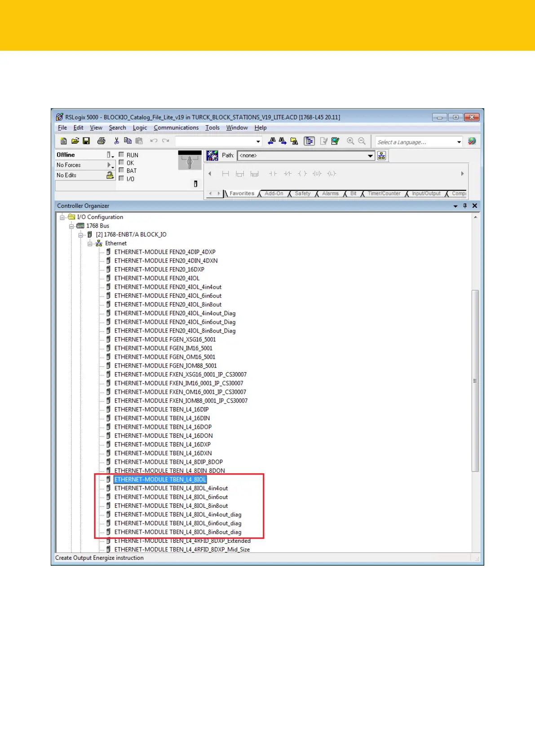Click the Print toolbar icon
The height and width of the screenshot is (756, 535).
coord(102,141)
